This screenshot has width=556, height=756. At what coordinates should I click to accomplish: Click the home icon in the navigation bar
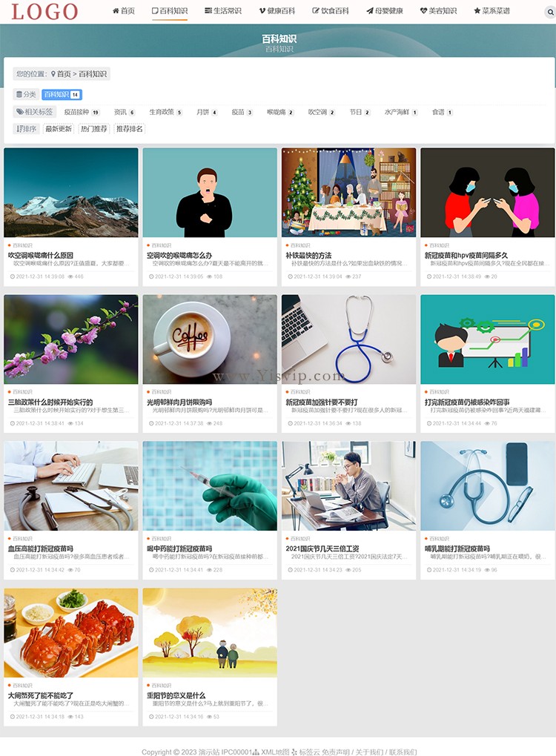coord(116,10)
